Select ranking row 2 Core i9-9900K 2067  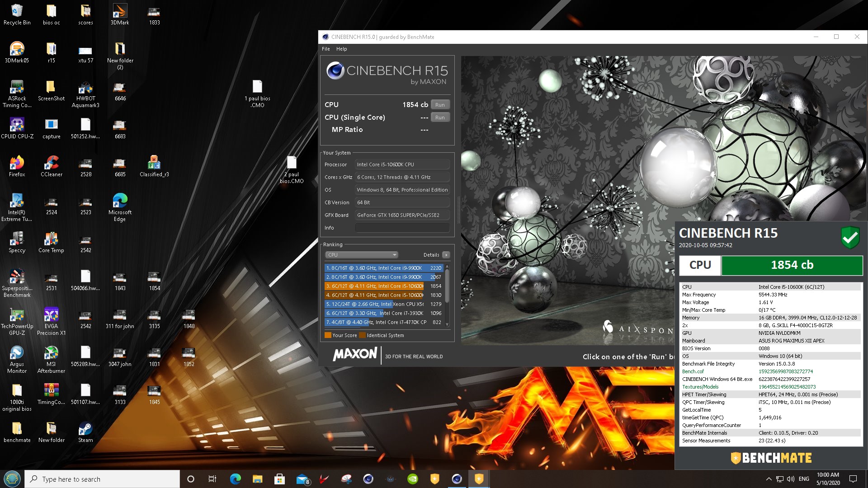[x=384, y=277]
